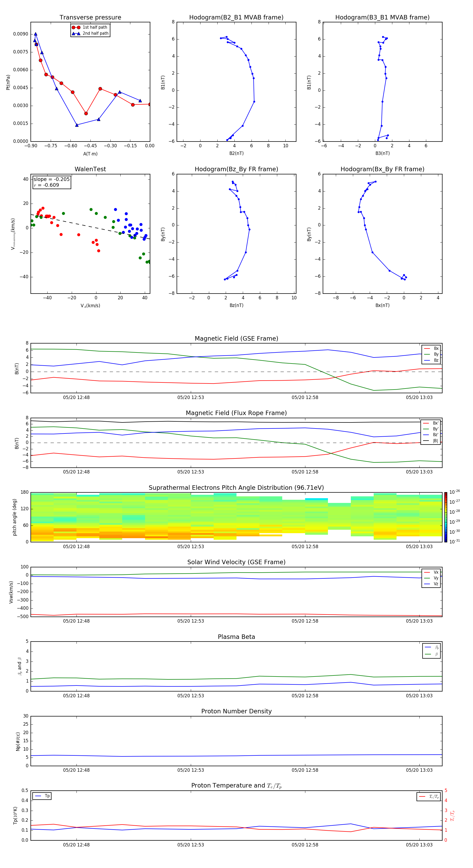473x868 pixels.
Task: Click the 'Hodogram(Bx_By FR frame)' title
Action: [382, 169]
